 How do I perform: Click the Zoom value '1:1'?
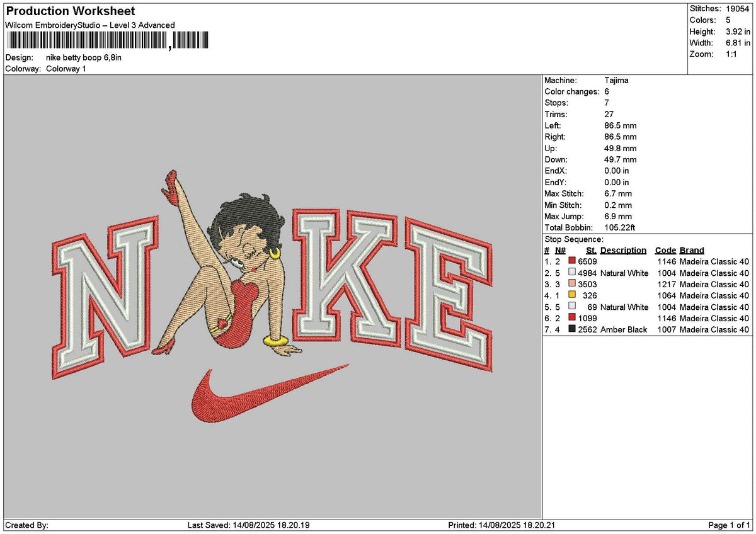(732, 54)
